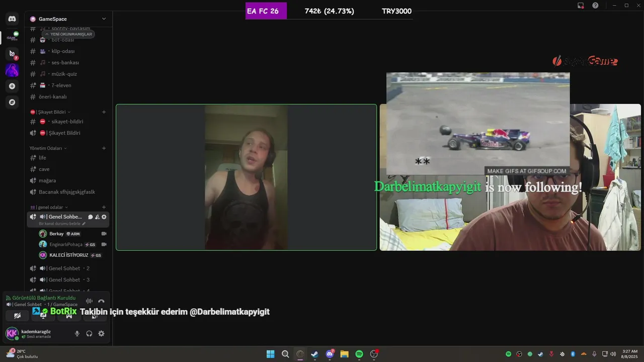Create channel in Şikayet Bildiri category
Viewport: 644px width, 362px height.
click(104, 112)
